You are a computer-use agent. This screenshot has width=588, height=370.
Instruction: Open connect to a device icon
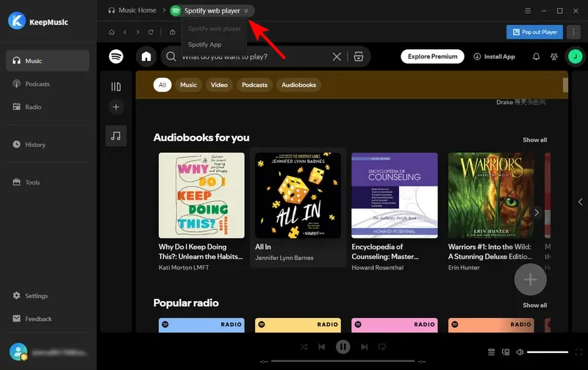point(506,352)
